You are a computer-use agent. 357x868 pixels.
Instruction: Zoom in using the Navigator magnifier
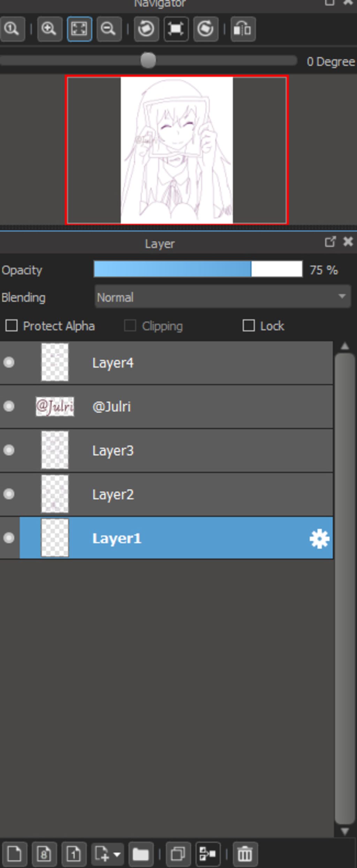click(x=49, y=29)
